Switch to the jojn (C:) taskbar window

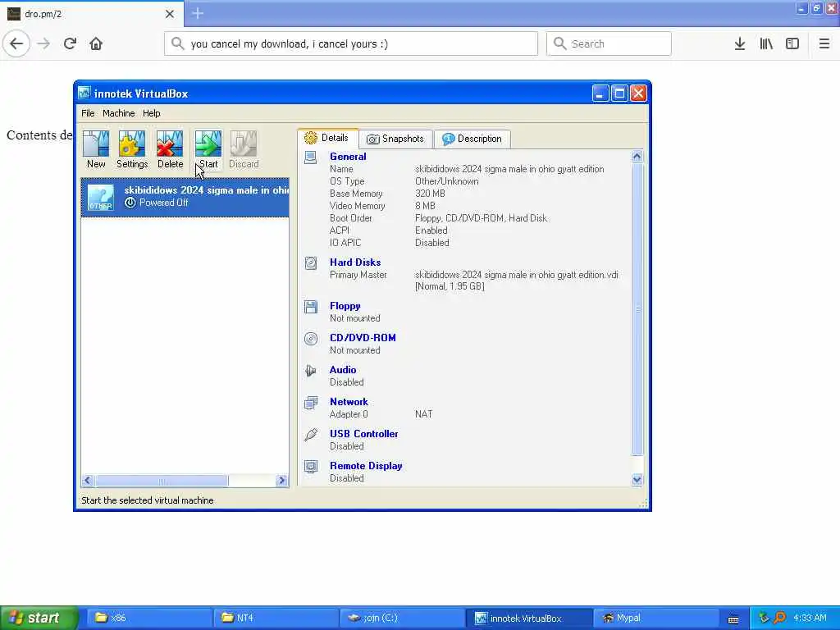tap(402, 619)
